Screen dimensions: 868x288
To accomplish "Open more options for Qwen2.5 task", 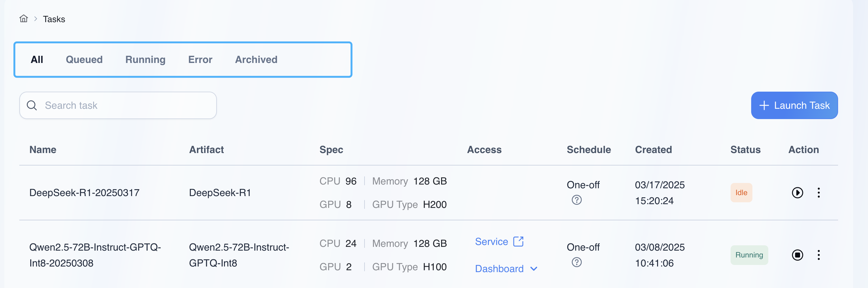I will click(818, 255).
